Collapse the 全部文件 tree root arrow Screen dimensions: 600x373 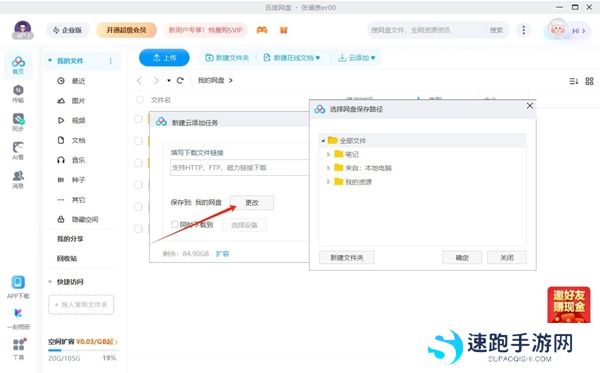coord(323,141)
